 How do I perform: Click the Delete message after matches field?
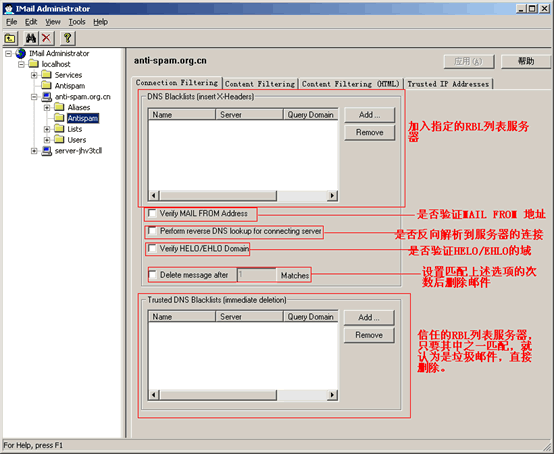coord(257,275)
